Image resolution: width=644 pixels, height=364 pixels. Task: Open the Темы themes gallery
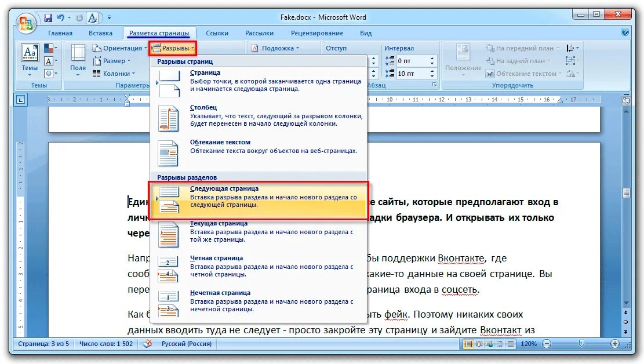tap(30, 60)
